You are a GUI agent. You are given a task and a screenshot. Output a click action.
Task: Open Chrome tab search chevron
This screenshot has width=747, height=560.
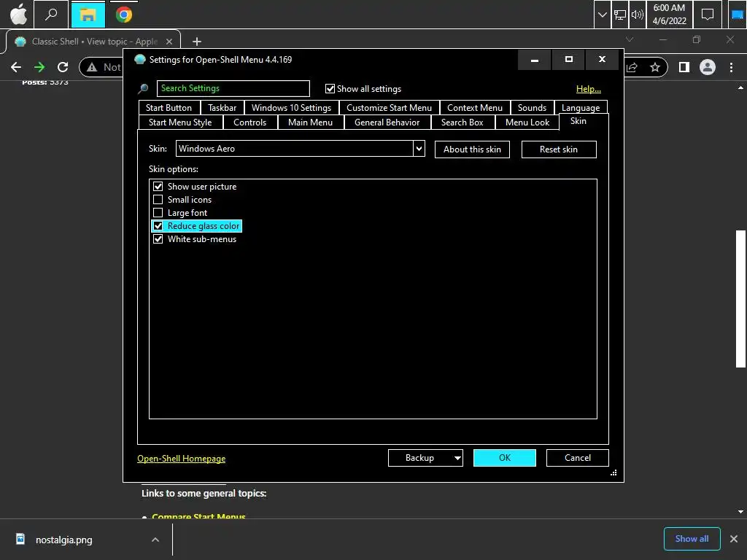pyautogui.click(x=630, y=39)
